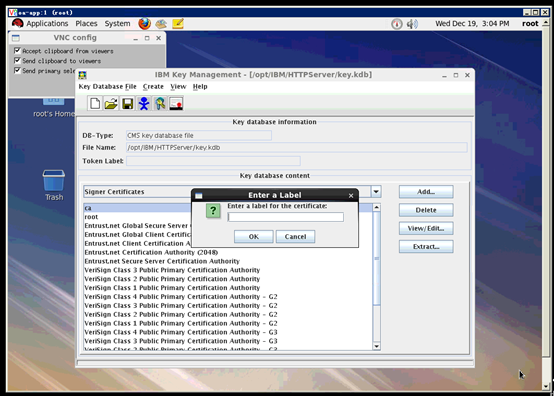Click the yellow notepad launcher icon
This screenshot has width=554, height=396.
(178, 24)
